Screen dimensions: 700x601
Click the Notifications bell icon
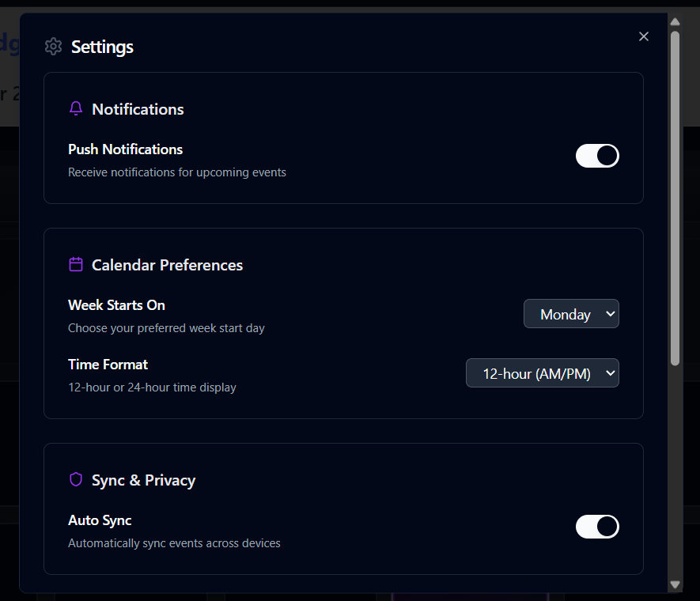76,108
